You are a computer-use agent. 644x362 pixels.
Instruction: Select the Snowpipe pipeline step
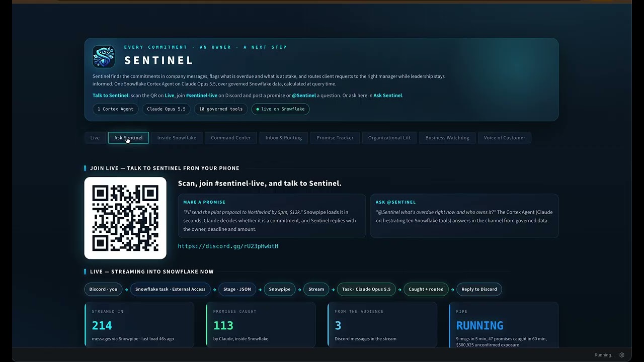(280, 289)
